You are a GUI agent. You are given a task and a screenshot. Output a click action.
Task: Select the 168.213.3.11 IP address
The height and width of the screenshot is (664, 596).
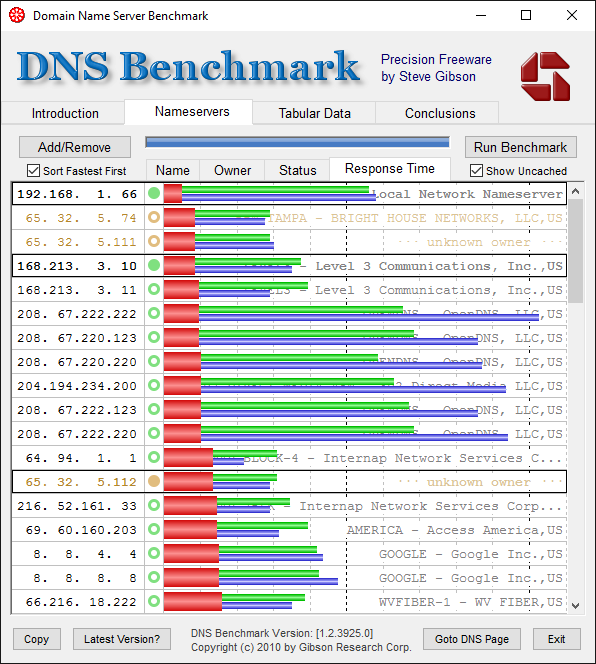[x=77, y=290]
